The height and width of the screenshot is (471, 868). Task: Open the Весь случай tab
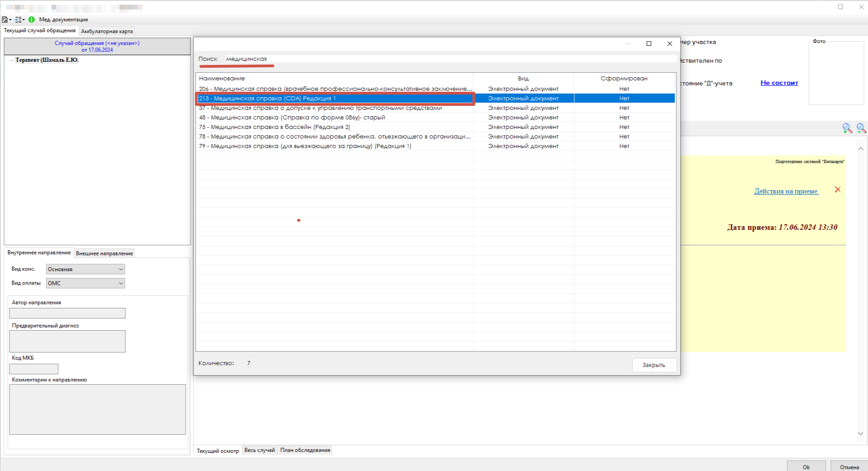pyautogui.click(x=260, y=450)
